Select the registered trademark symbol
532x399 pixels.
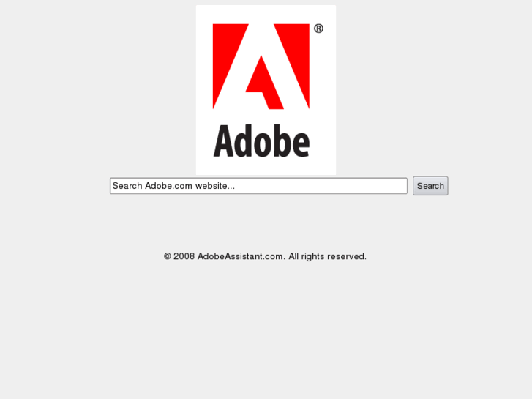click(318, 29)
